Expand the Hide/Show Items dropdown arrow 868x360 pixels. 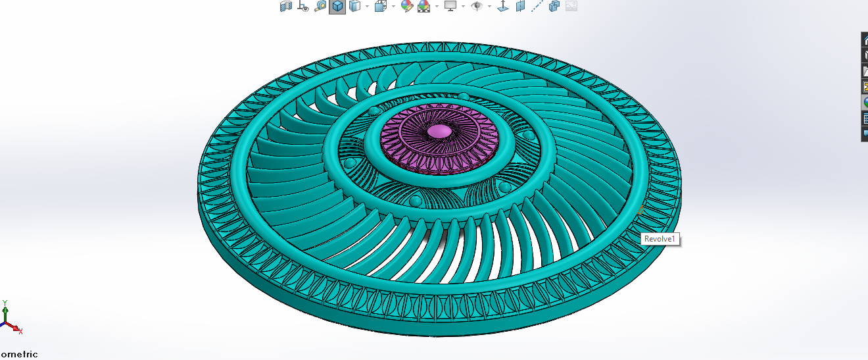click(x=489, y=6)
